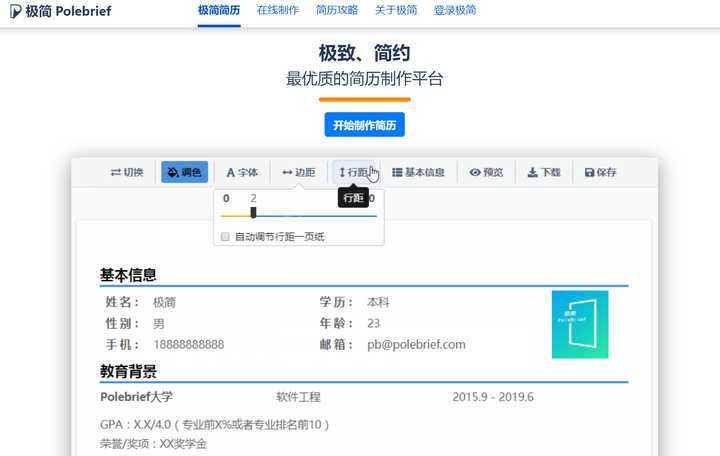Open the 登录极简 login link
Screen dimensions: 720x456
tap(455, 10)
